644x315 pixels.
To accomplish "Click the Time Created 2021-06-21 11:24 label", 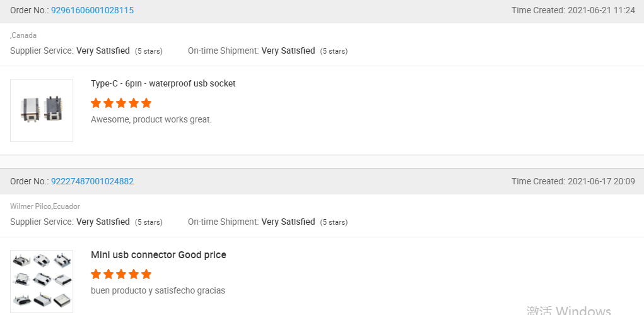I will tap(573, 10).
